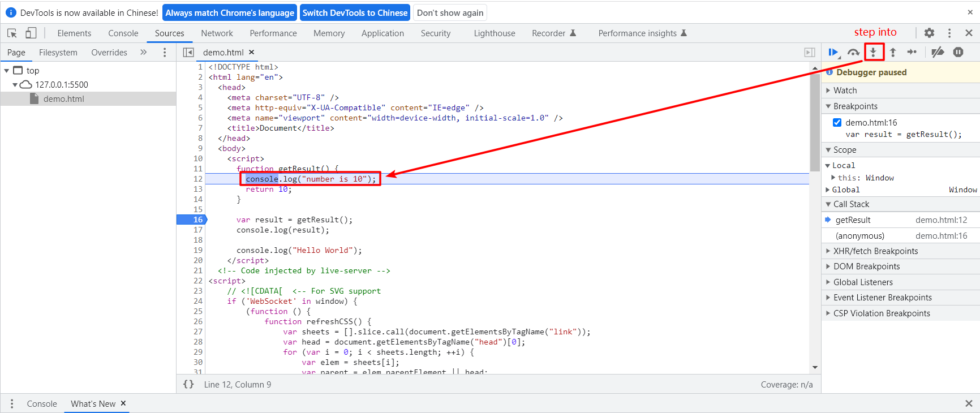Click Line 12, Column 9 status
Screen dimensions: 980x413
point(238,384)
